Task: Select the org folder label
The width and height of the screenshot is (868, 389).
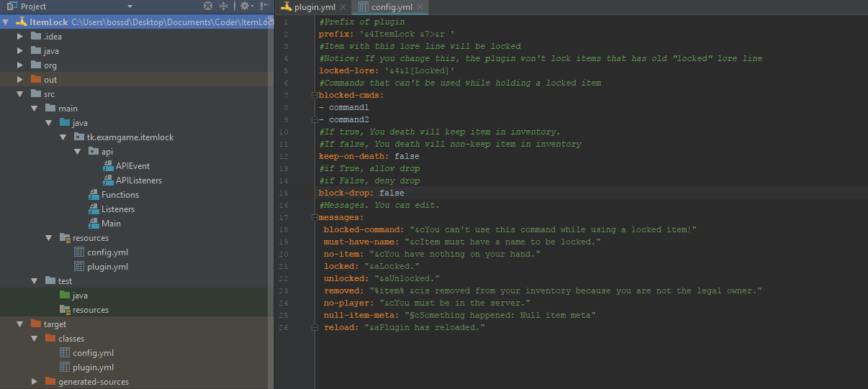Action: point(50,65)
